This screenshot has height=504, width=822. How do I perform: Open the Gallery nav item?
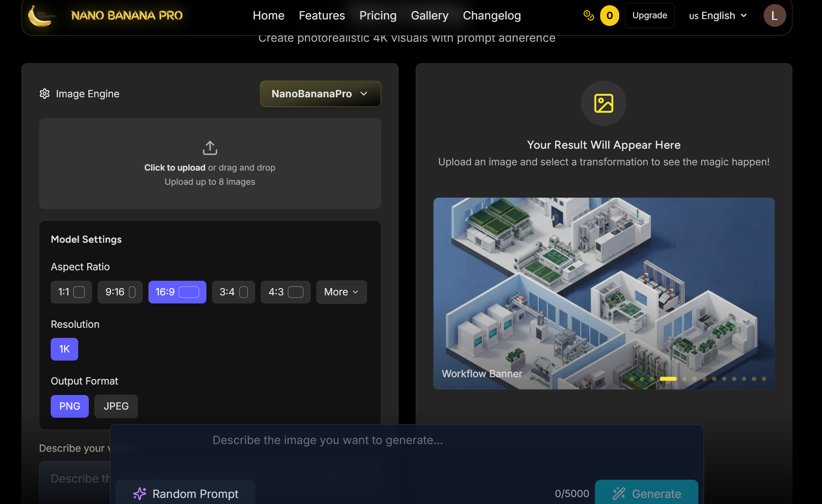pos(429,15)
